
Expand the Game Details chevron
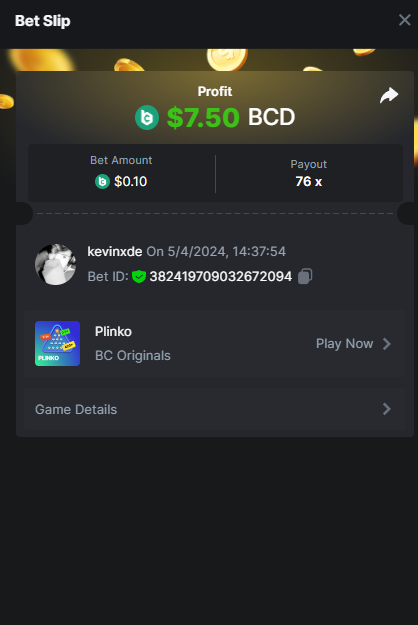(x=387, y=409)
